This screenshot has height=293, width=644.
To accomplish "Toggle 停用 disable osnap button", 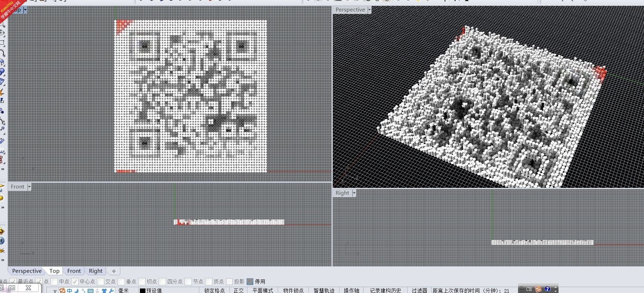I will click(x=250, y=282).
